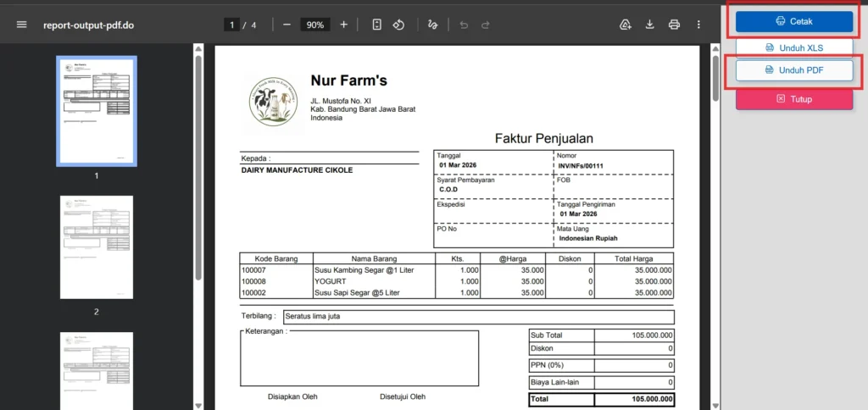Print using the PDF toolbar printer icon
Screen dimensions: 868x410
[x=674, y=25]
